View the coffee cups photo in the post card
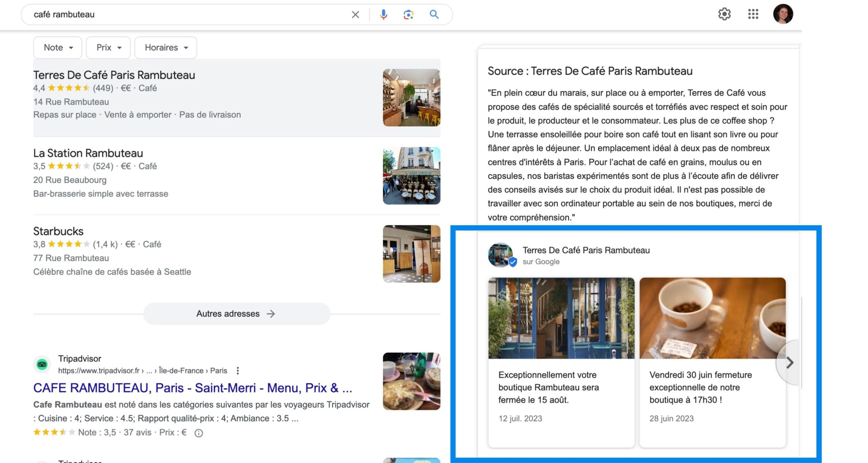This screenshot has width=868, height=463. (x=712, y=318)
